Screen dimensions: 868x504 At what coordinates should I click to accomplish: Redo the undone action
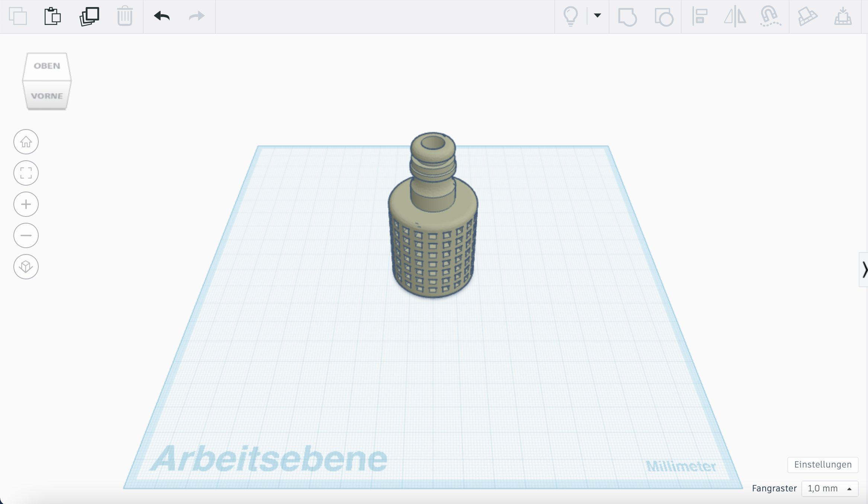tap(196, 16)
